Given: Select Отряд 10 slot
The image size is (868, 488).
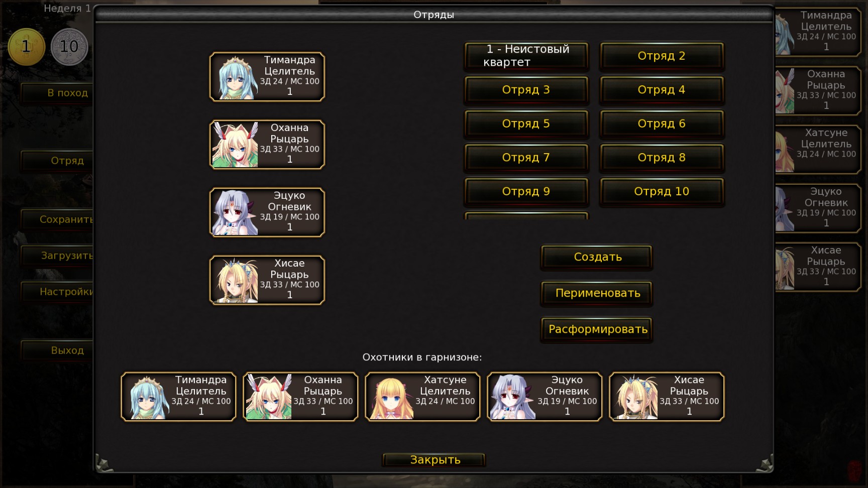Looking at the screenshot, I should pos(662,191).
